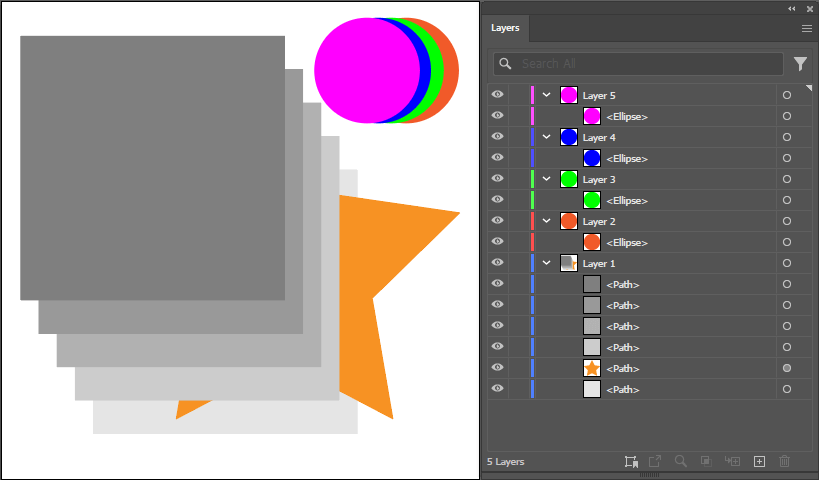Click the magenta Layer 5 thumbnail

tap(569, 95)
